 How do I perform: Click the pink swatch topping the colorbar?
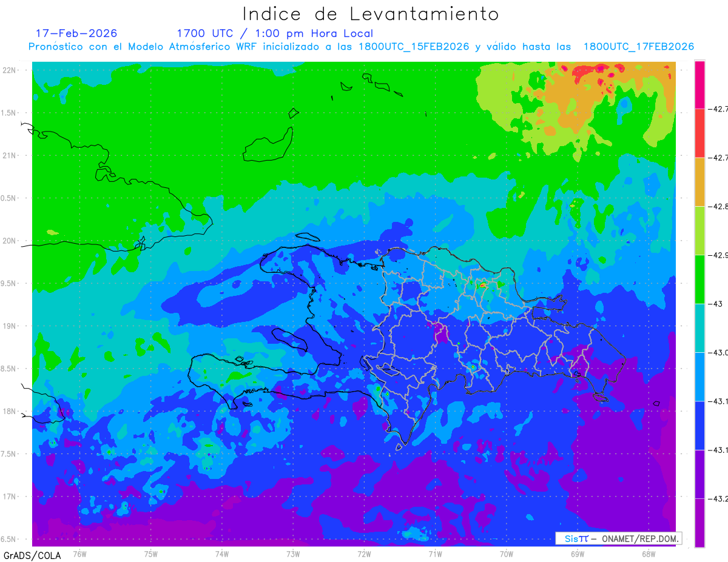pyautogui.click(x=699, y=85)
